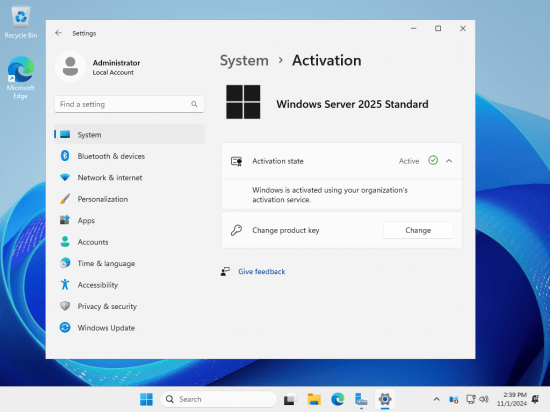Screen dimensions: 550x412
Task: Click the Windows logo next to edition name
Action: pos(243,102)
